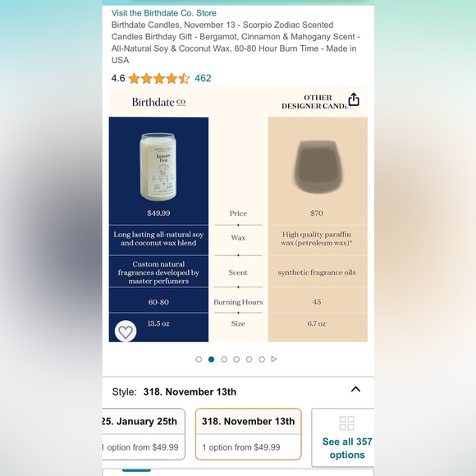Expand Style: 318. November 13th row
The height and width of the screenshot is (476, 476).
238,391
